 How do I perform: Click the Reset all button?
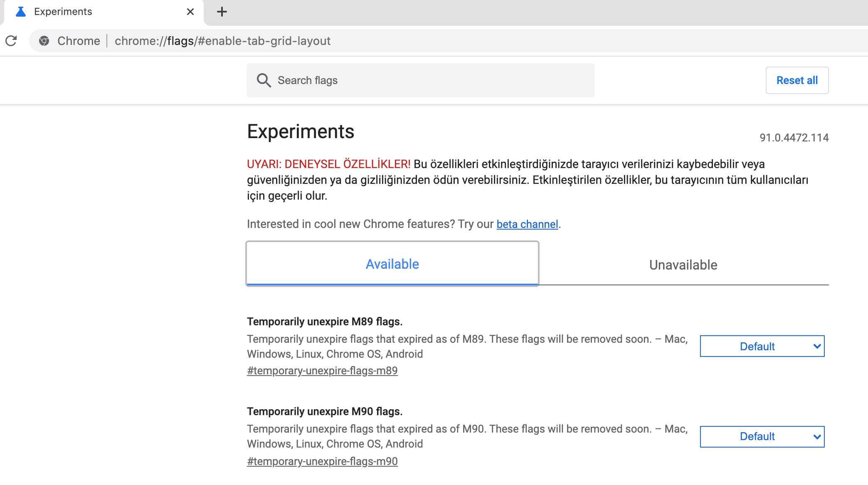pyautogui.click(x=797, y=80)
